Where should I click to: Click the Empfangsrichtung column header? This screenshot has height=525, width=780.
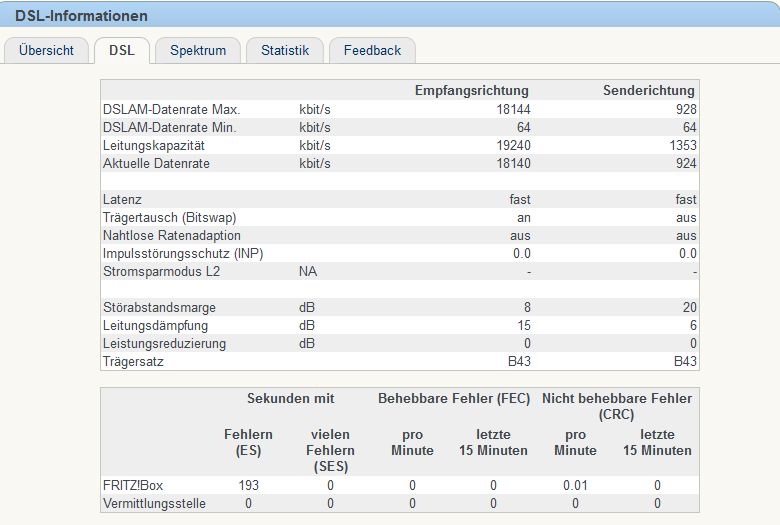472,91
